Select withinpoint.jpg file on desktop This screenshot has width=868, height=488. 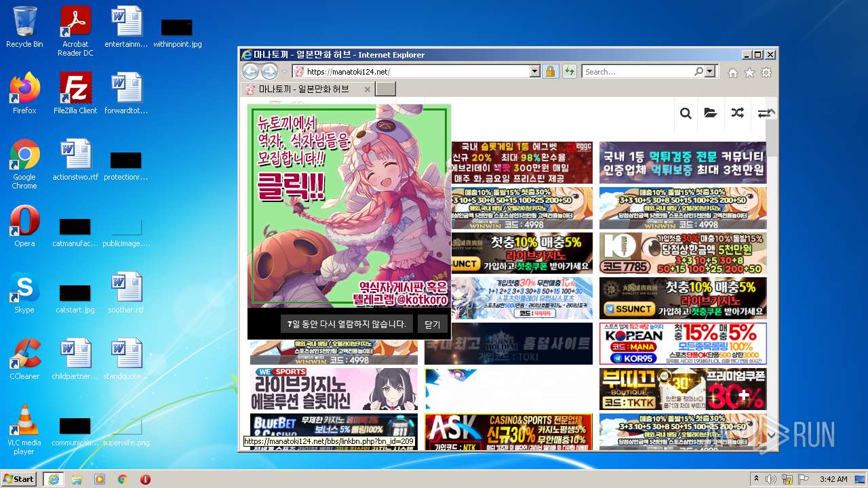(177, 33)
